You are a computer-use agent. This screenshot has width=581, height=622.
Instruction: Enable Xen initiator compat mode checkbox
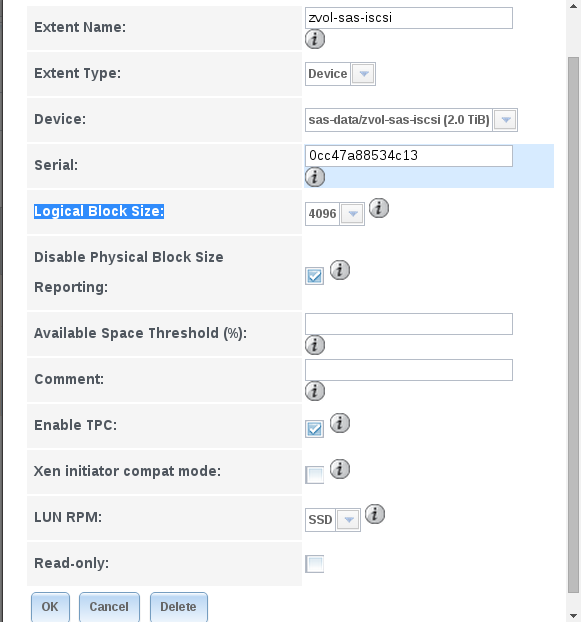tap(314, 475)
